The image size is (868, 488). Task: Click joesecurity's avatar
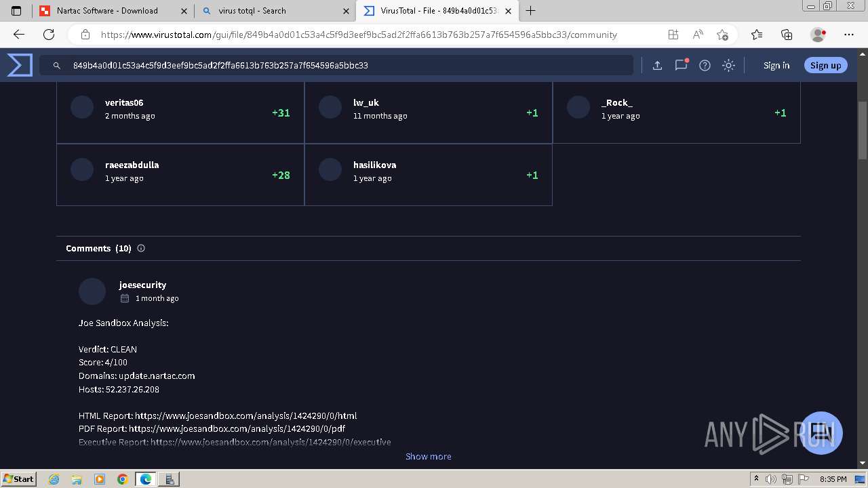click(92, 291)
